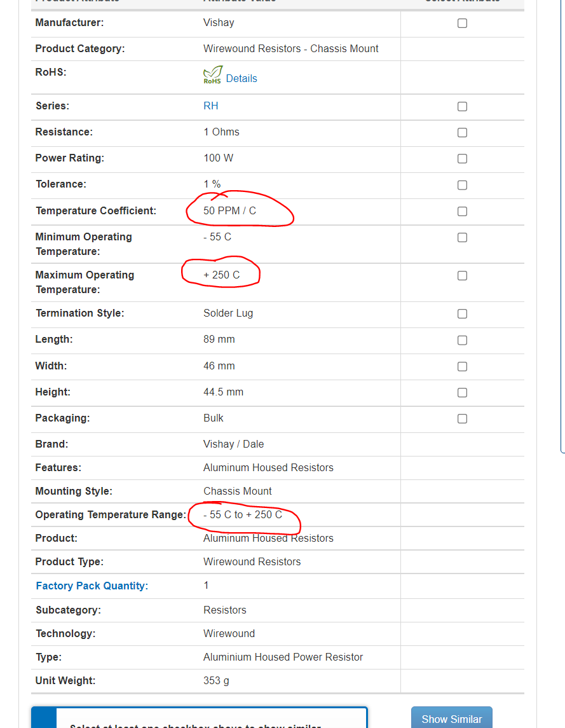Click the 'Subcategory:' attribute label
Screen dimensions: 565x728
coord(68,610)
